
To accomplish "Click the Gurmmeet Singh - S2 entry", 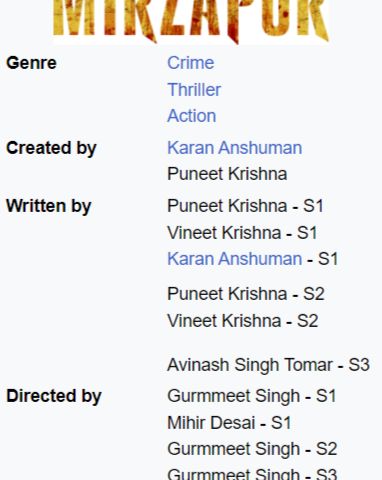I will click(x=252, y=449).
